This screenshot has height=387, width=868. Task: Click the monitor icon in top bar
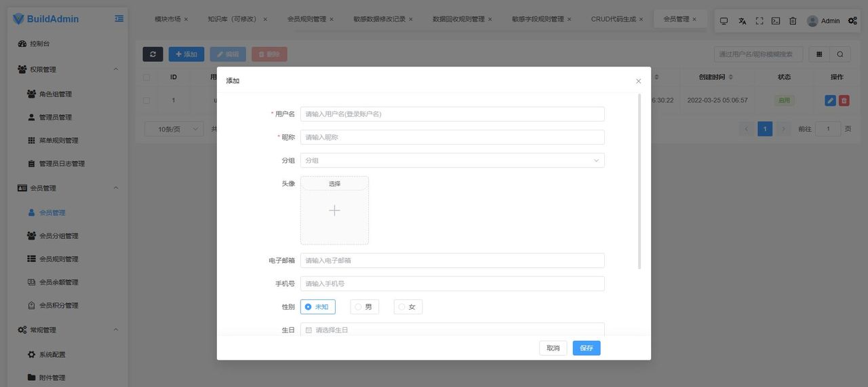tap(724, 21)
